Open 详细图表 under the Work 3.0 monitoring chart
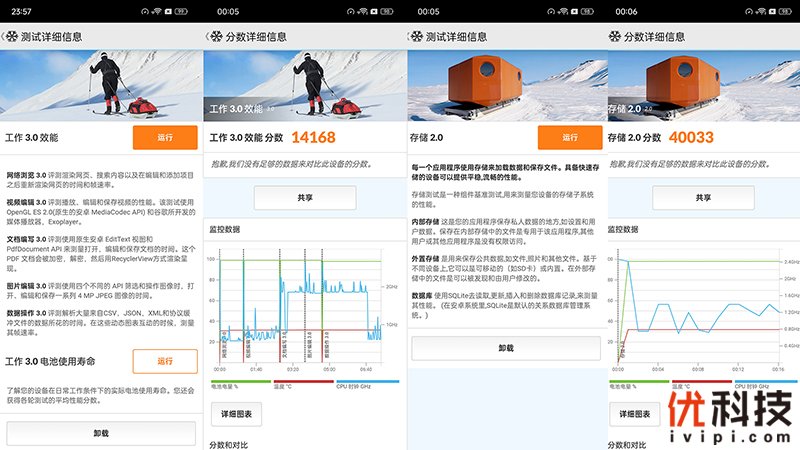The image size is (800, 450). pyautogui.click(x=236, y=413)
